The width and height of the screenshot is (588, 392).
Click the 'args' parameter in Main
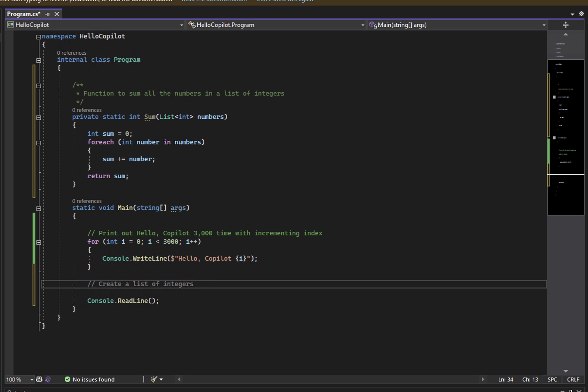click(178, 208)
